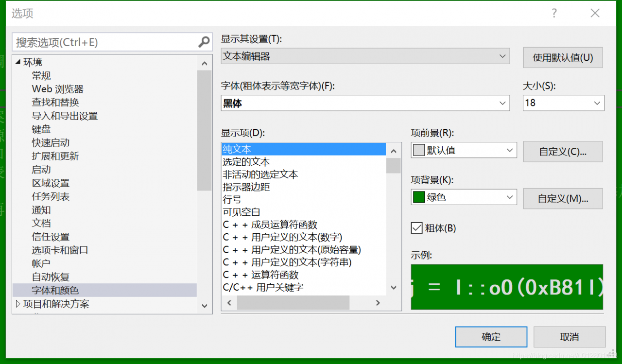
Task: Click display items list scroll-up arrow
Action: pos(394,151)
